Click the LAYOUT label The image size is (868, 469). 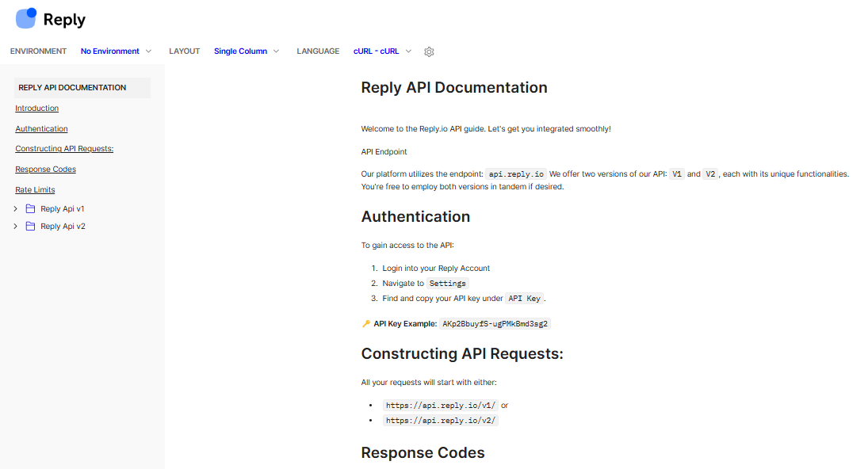(185, 51)
